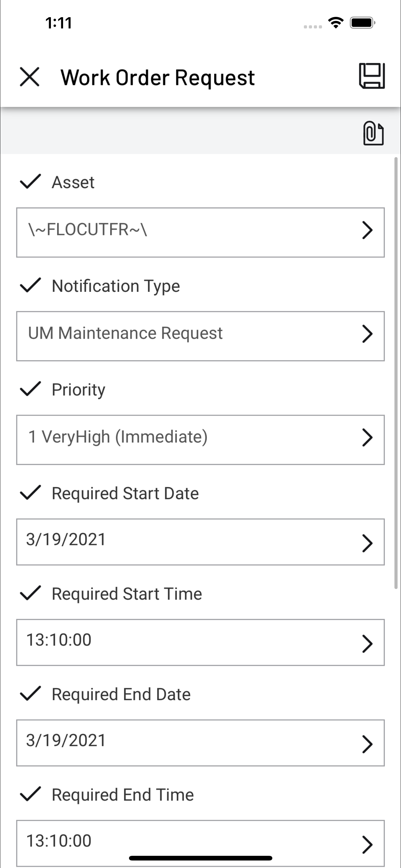Tap the battery indicator icon
The width and height of the screenshot is (401, 868).
[x=362, y=23]
